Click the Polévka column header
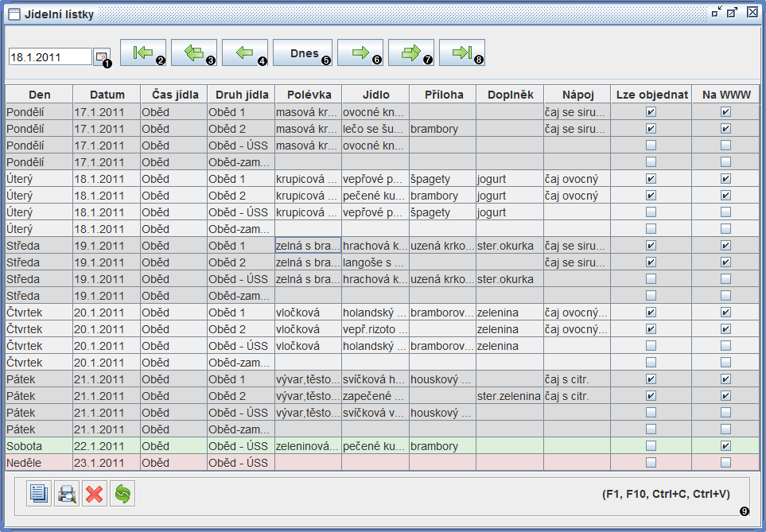The image size is (766, 532). [x=308, y=94]
